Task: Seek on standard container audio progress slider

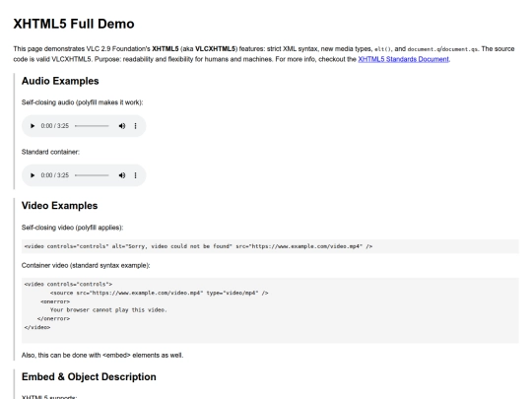Action: (x=92, y=175)
